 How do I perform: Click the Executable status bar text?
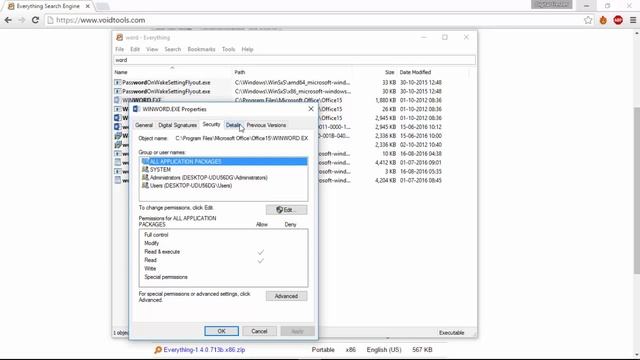coord(451,333)
